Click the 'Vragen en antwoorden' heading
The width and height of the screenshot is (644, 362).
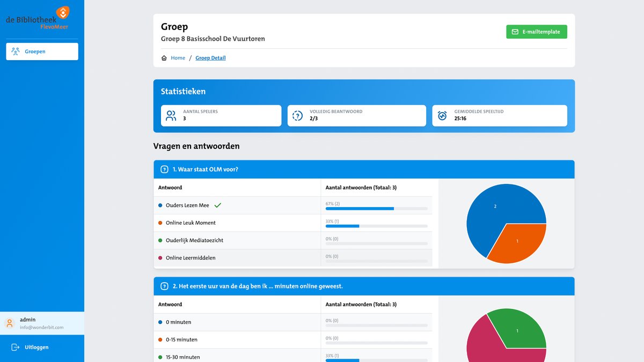[196, 146]
